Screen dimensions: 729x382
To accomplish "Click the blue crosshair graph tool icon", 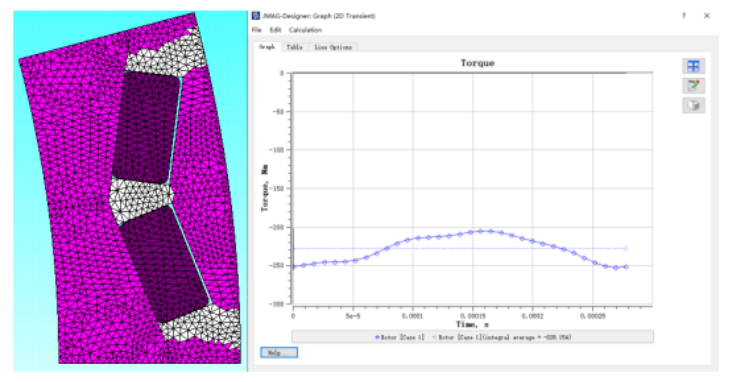I will tap(693, 66).
